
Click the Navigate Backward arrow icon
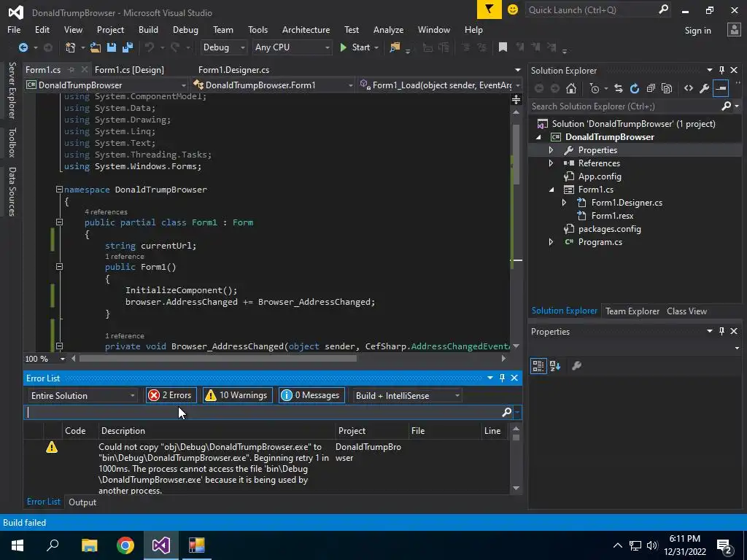[x=23, y=47]
